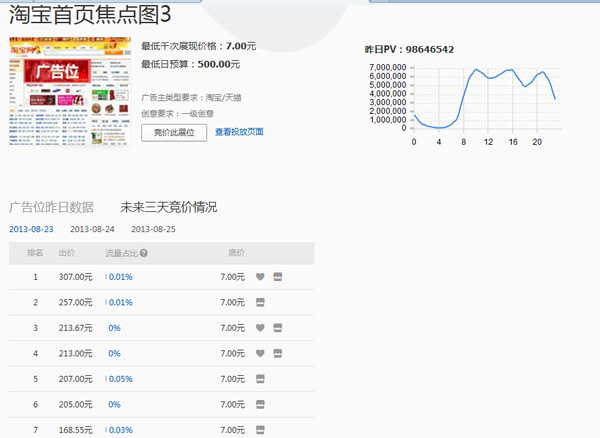600x438 pixels.
Task: Select the 2013-08-25 date
Action: [x=153, y=229]
